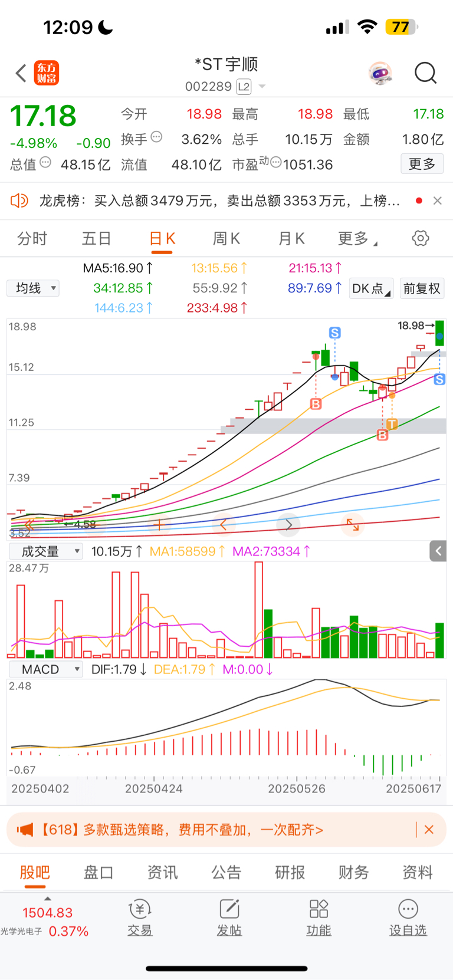
Task: Tap the 更多 button in quote panel
Action: (x=422, y=164)
